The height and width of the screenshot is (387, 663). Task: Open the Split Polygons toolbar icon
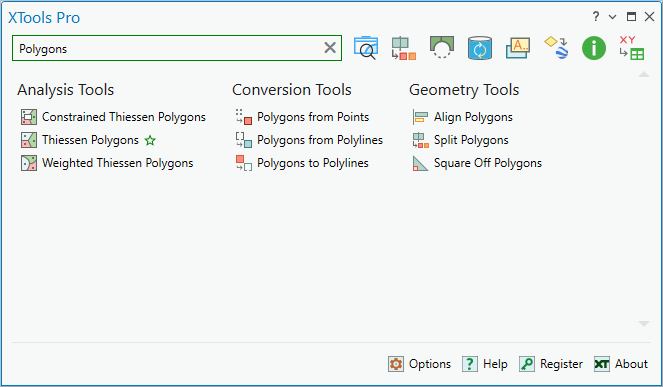click(x=403, y=48)
